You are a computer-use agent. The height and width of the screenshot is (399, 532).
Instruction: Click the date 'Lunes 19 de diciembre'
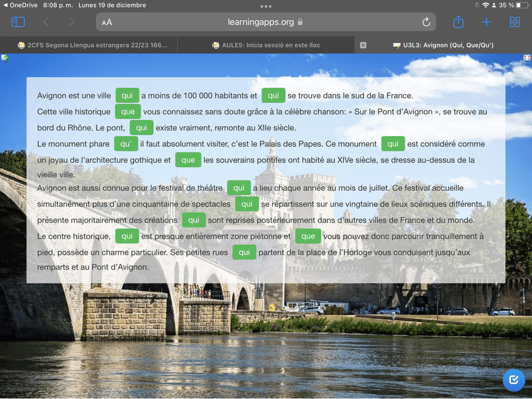click(x=112, y=5)
